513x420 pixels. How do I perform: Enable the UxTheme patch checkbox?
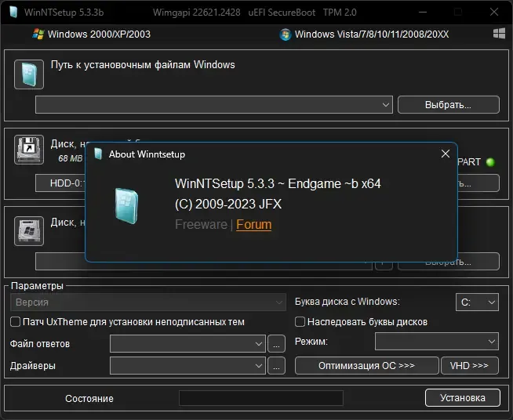coord(15,322)
